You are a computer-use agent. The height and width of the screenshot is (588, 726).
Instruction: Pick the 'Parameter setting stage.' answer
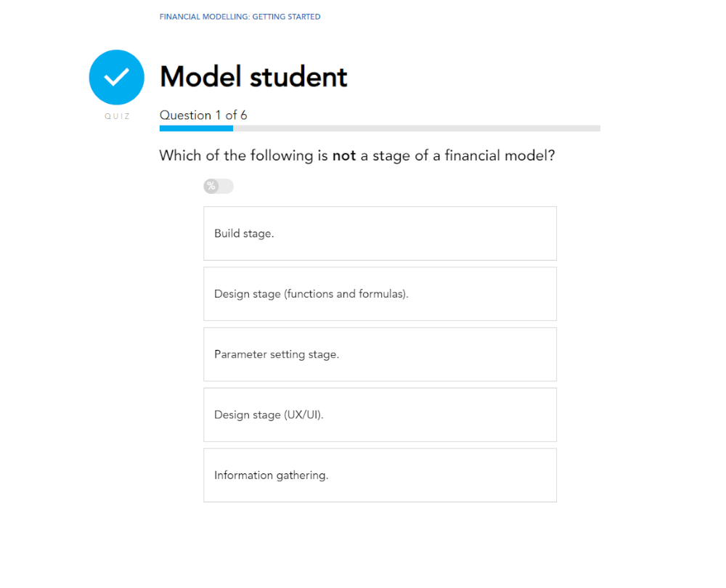coord(380,354)
